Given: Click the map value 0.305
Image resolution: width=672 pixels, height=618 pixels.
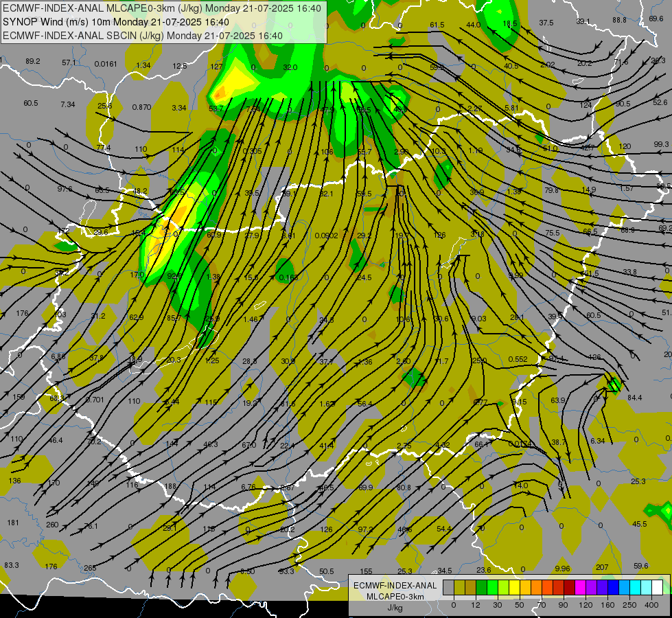Looking at the screenshot, I should [x=252, y=151].
